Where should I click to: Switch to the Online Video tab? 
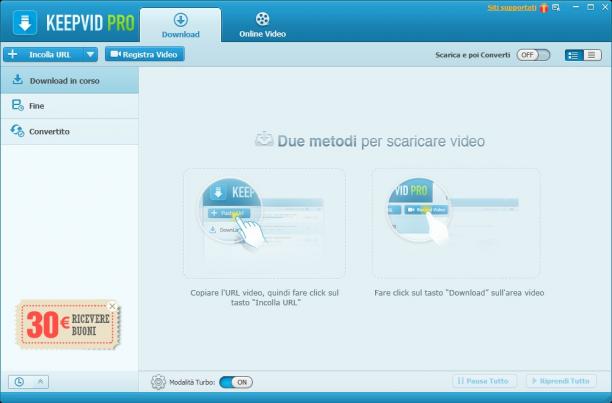[262, 25]
